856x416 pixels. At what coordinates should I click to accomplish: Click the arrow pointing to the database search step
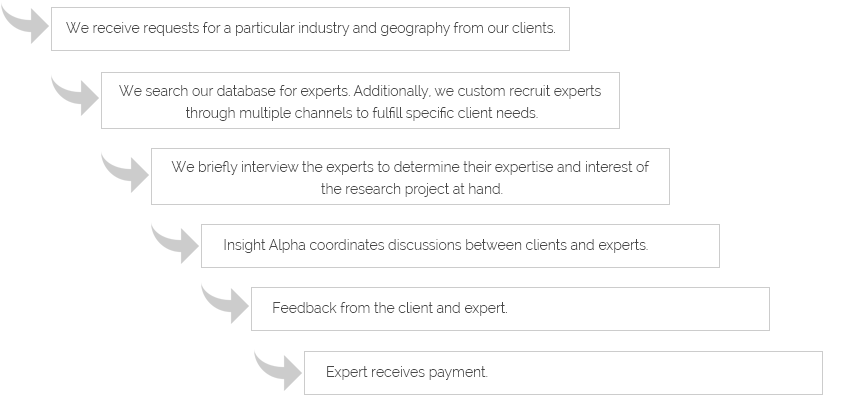tap(75, 96)
